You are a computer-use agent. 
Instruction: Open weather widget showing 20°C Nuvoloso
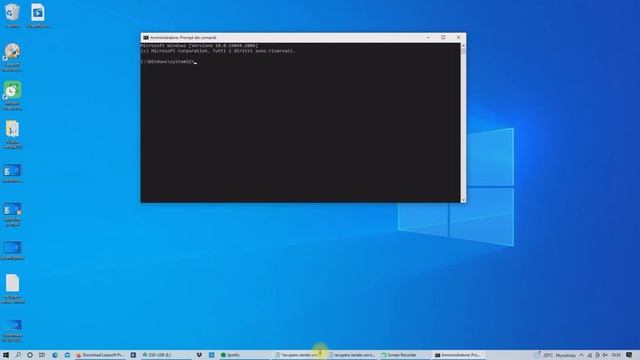point(555,355)
